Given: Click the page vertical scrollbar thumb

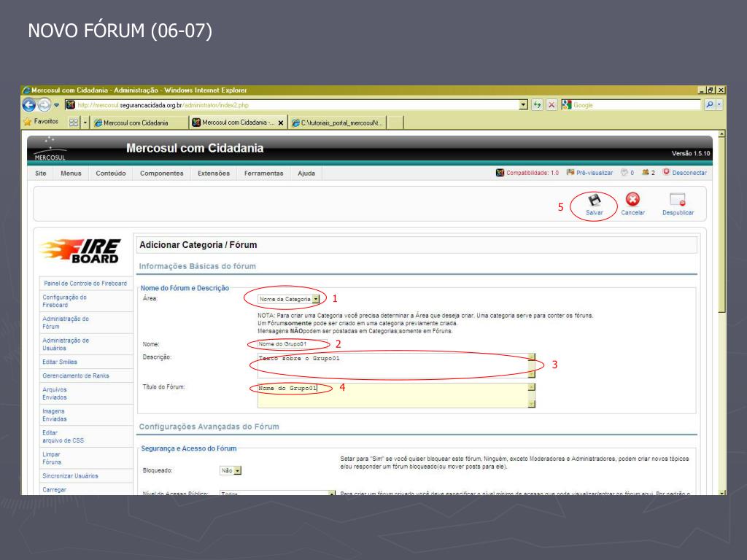Looking at the screenshot, I should 721,226.
